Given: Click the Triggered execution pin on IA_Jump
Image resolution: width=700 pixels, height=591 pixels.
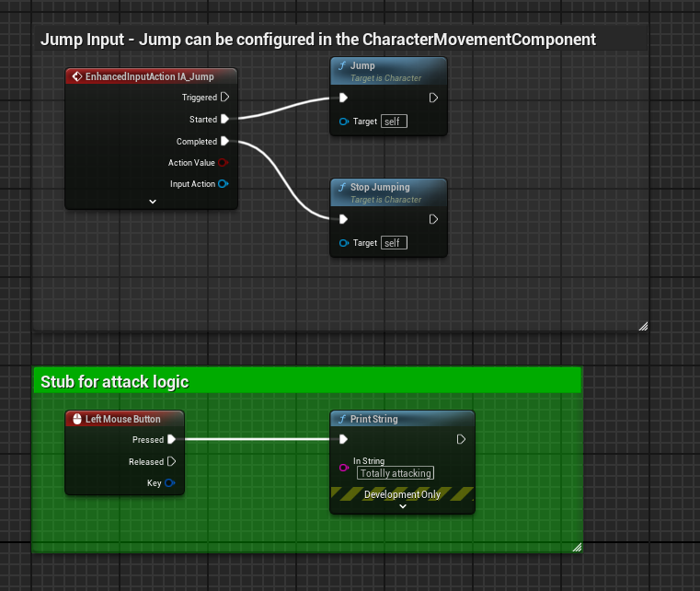Looking at the screenshot, I should click(x=225, y=97).
